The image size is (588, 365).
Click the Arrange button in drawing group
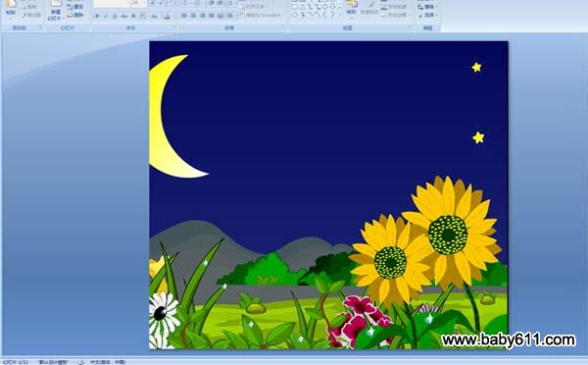click(x=351, y=8)
